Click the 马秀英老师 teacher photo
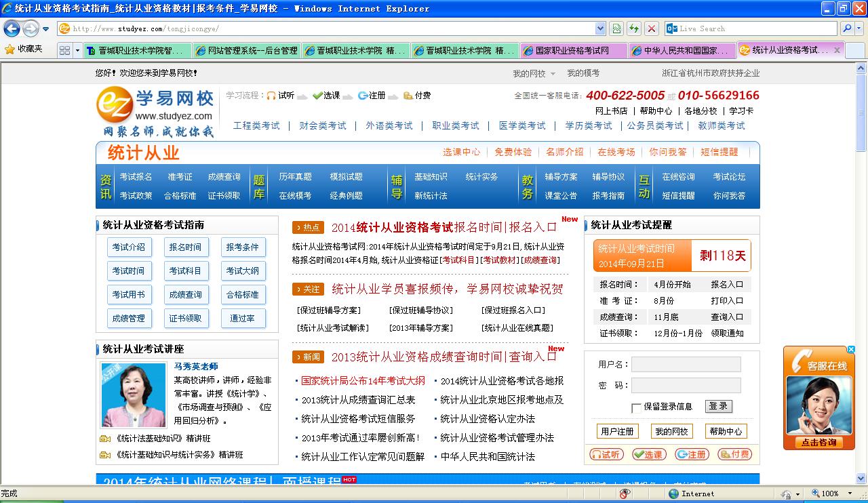 (134, 394)
